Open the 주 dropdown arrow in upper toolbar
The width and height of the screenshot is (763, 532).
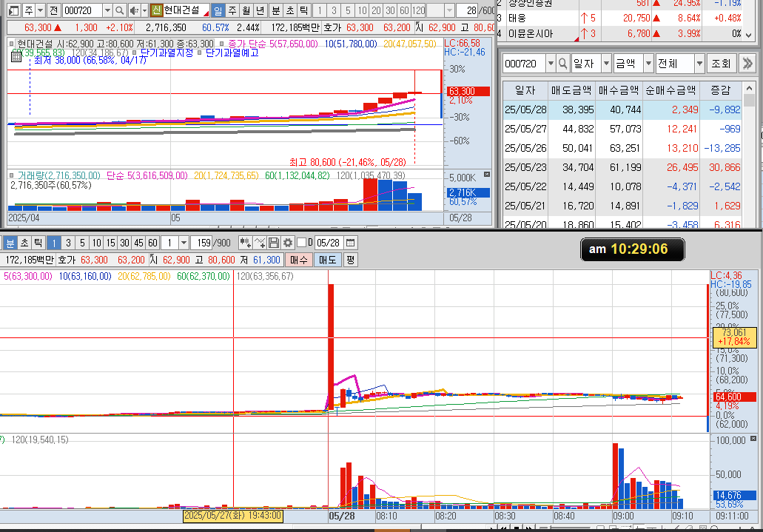[x=41, y=10]
